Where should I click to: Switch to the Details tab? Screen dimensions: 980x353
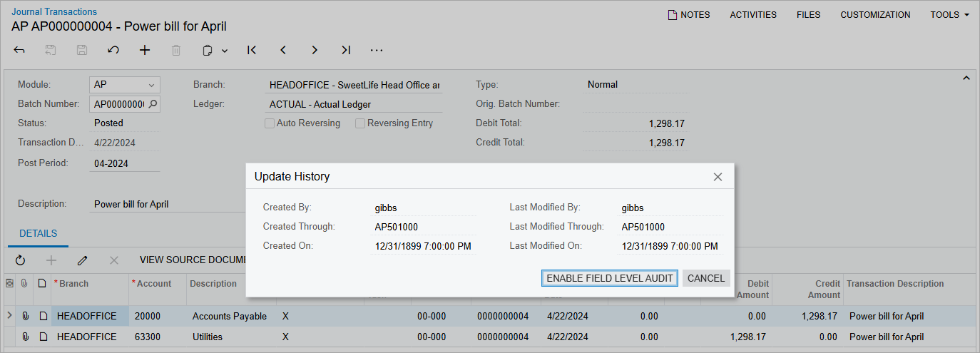[x=38, y=233]
